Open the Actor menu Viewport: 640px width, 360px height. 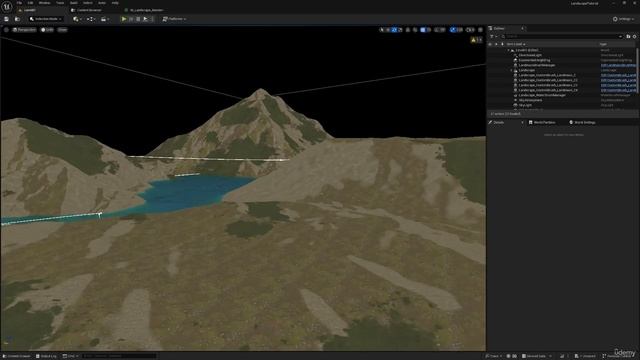(102, 3)
